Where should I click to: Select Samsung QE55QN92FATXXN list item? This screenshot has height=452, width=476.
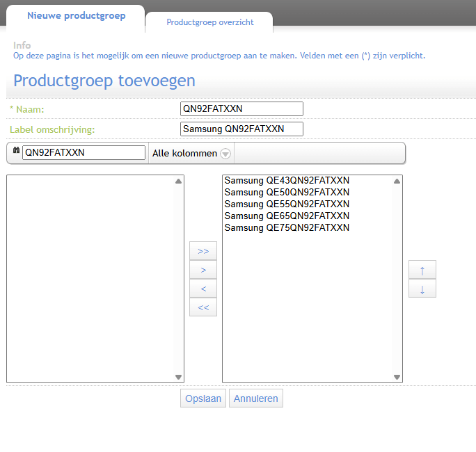(x=287, y=204)
